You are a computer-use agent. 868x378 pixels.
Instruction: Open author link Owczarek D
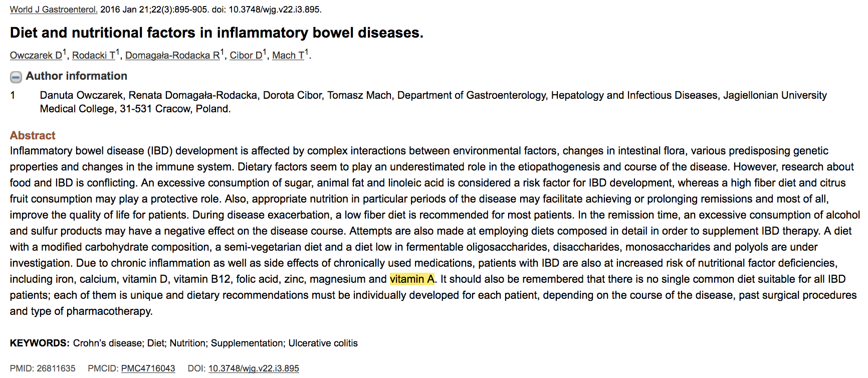coord(36,56)
